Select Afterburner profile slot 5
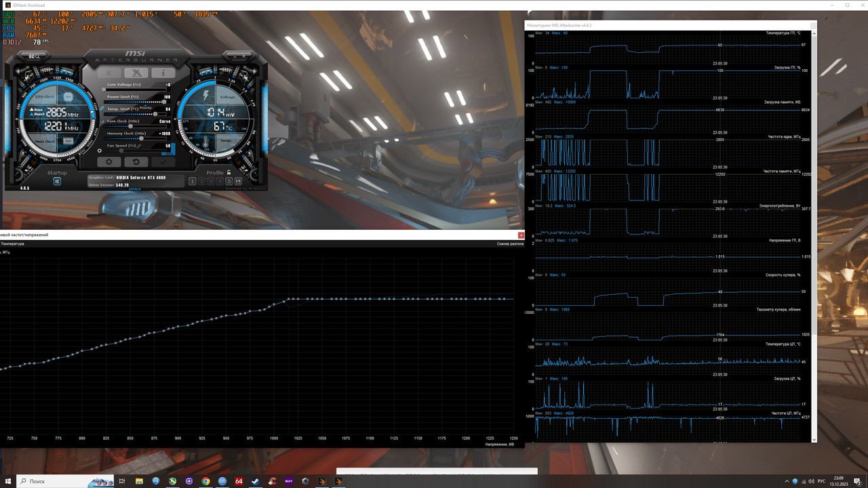The height and width of the screenshot is (488, 868). [x=229, y=181]
